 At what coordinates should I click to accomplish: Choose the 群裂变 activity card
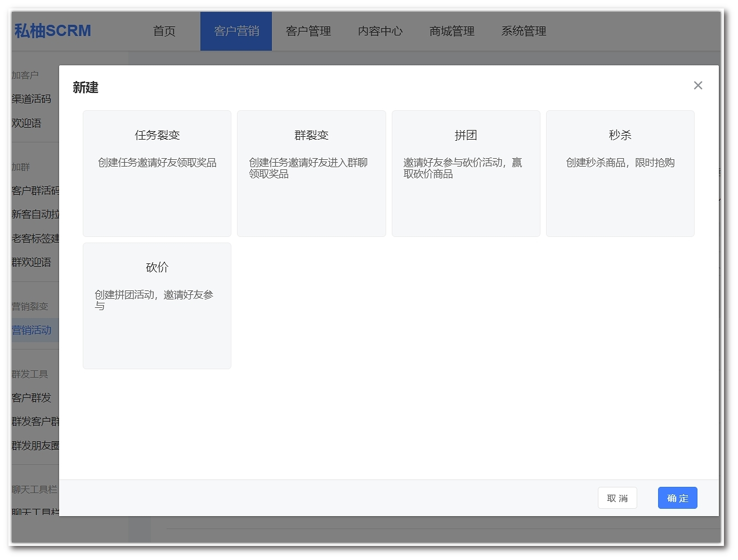[x=311, y=173]
